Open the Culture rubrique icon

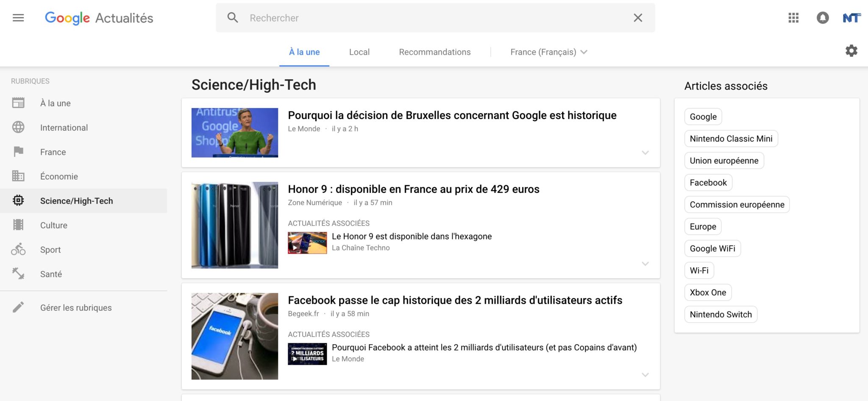tap(19, 225)
